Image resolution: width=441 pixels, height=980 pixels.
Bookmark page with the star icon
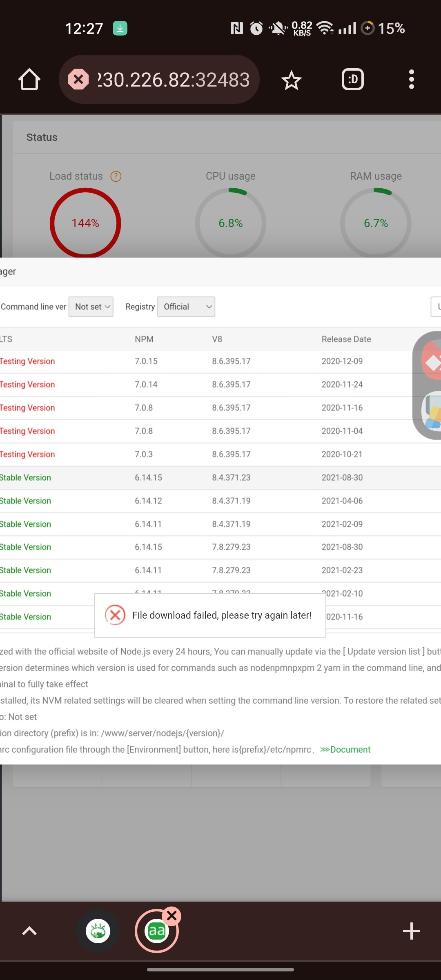[x=292, y=80]
